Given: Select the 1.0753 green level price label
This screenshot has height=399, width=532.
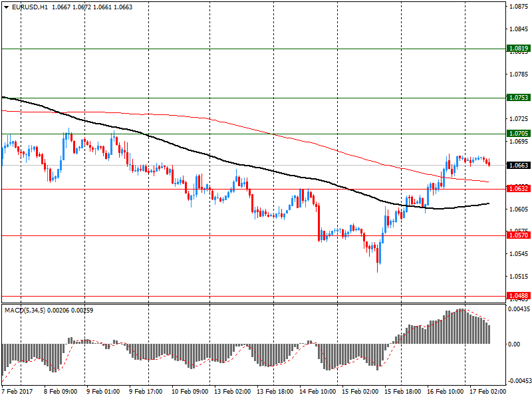Looking at the screenshot, I should (x=519, y=98).
